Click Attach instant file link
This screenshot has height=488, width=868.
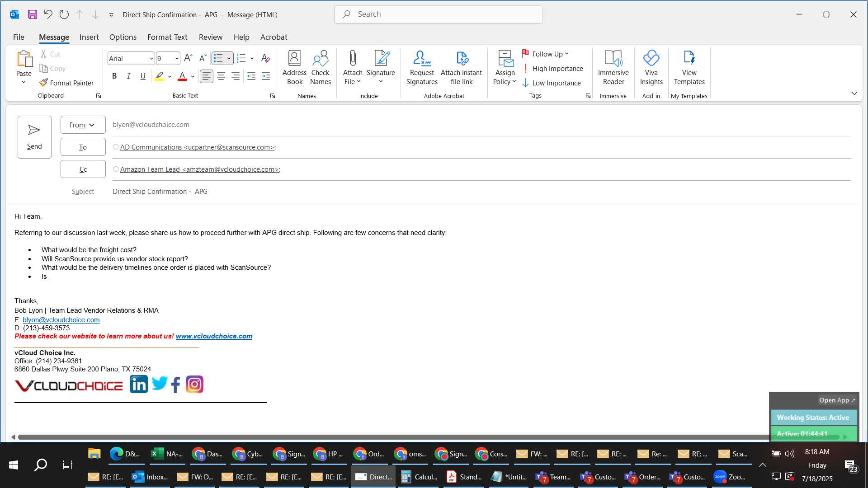[461, 67]
